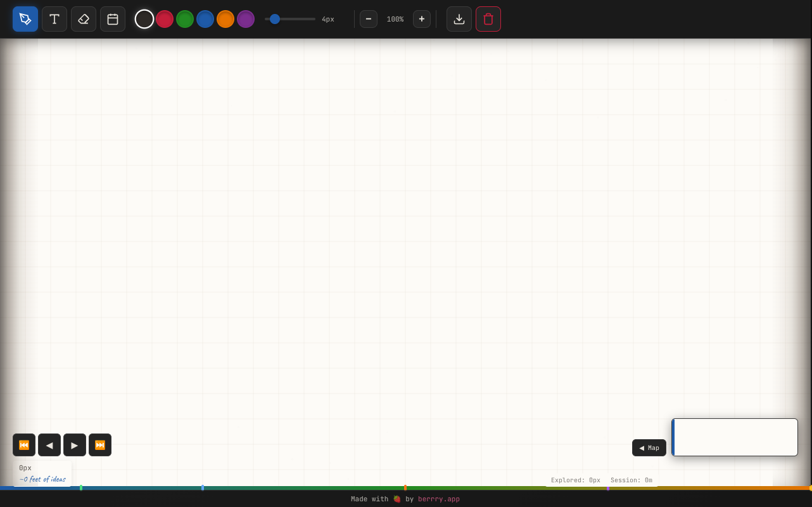Click the brush size slider handle
This screenshot has width=812, height=507.
[275, 19]
